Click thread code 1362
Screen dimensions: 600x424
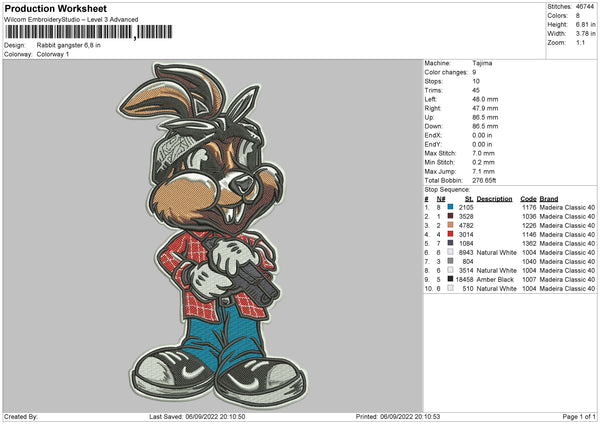tap(529, 243)
